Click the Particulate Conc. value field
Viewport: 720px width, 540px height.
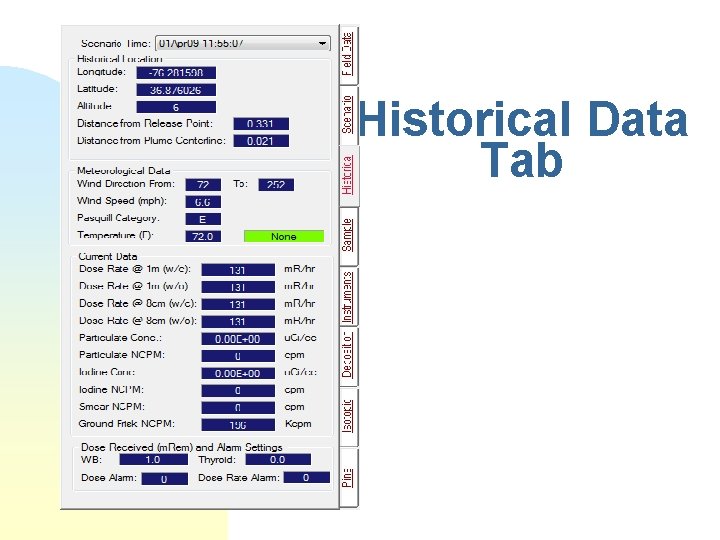coord(238,338)
